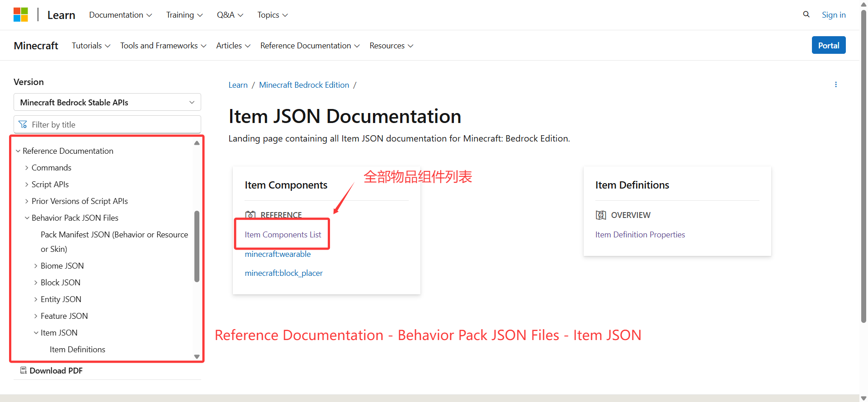Click the Microsoft logo

(x=21, y=14)
